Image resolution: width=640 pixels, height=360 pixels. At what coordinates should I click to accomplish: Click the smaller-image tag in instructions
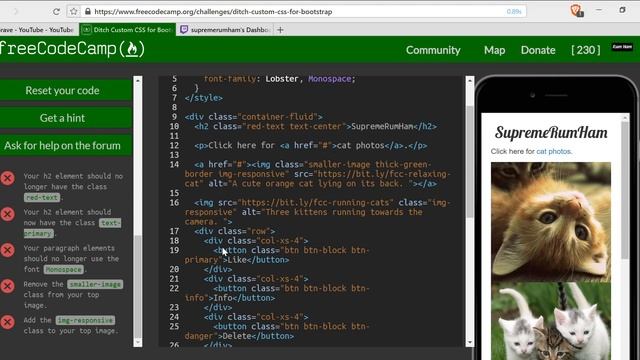click(x=95, y=284)
